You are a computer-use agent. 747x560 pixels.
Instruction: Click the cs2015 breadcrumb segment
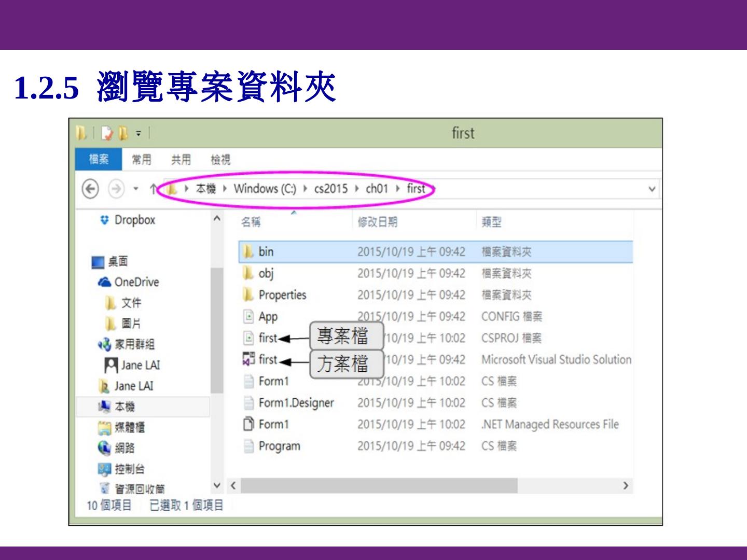pos(331,189)
